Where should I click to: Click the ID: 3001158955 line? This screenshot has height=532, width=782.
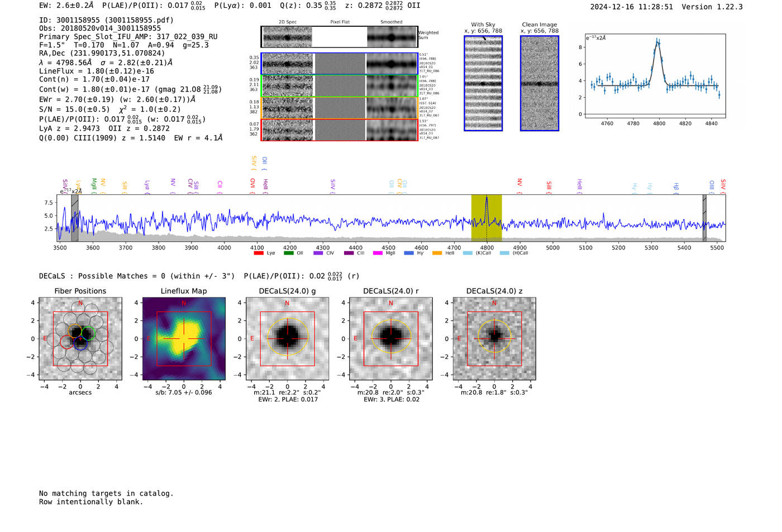pyautogui.click(x=106, y=20)
